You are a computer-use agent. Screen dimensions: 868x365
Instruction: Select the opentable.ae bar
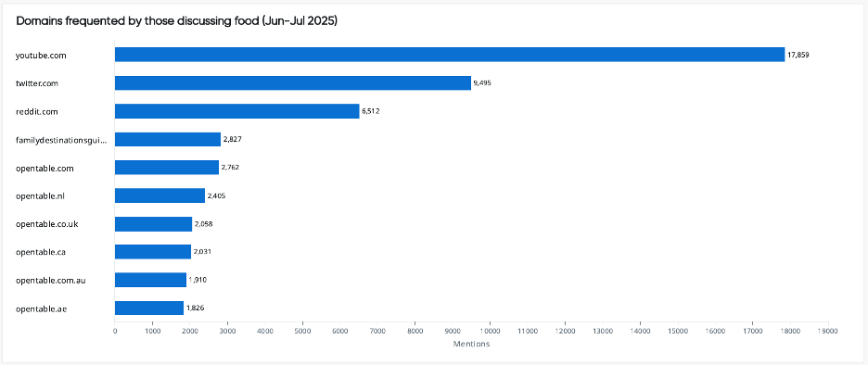click(149, 308)
